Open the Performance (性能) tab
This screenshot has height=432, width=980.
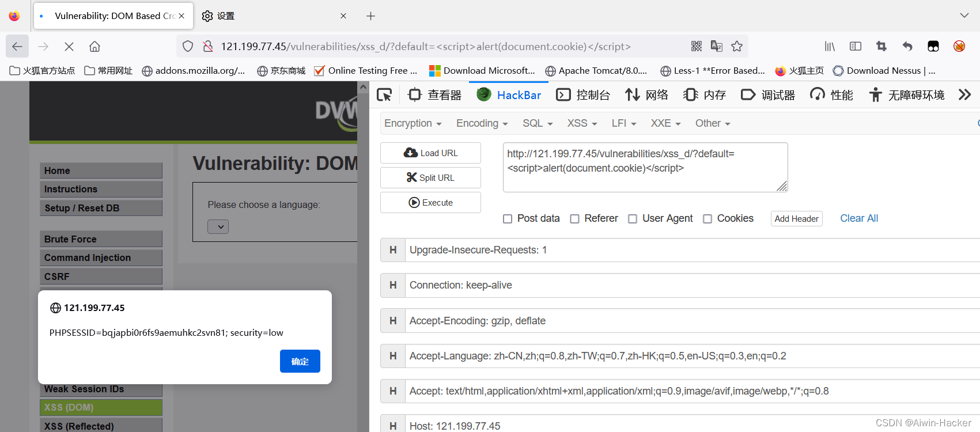(x=831, y=95)
